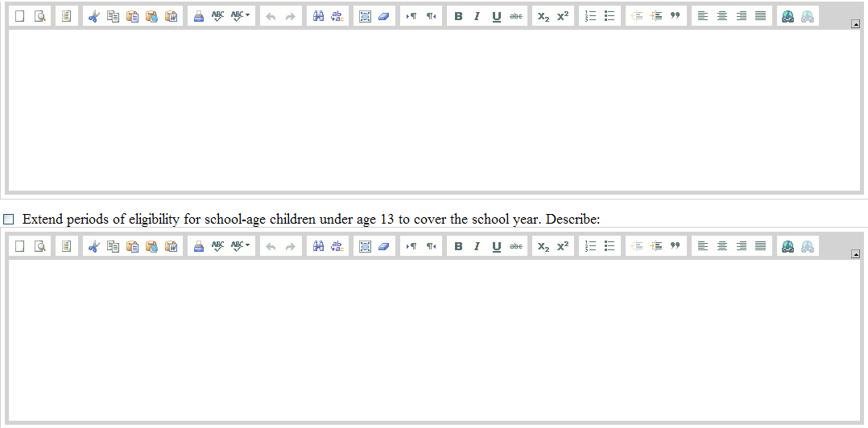
Task: Click inside the top editor text area
Action: (x=433, y=109)
